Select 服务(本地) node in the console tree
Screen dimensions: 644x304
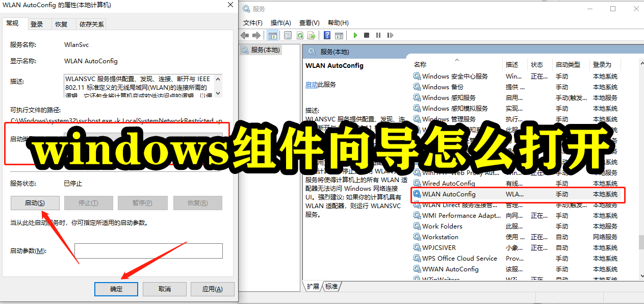point(261,50)
